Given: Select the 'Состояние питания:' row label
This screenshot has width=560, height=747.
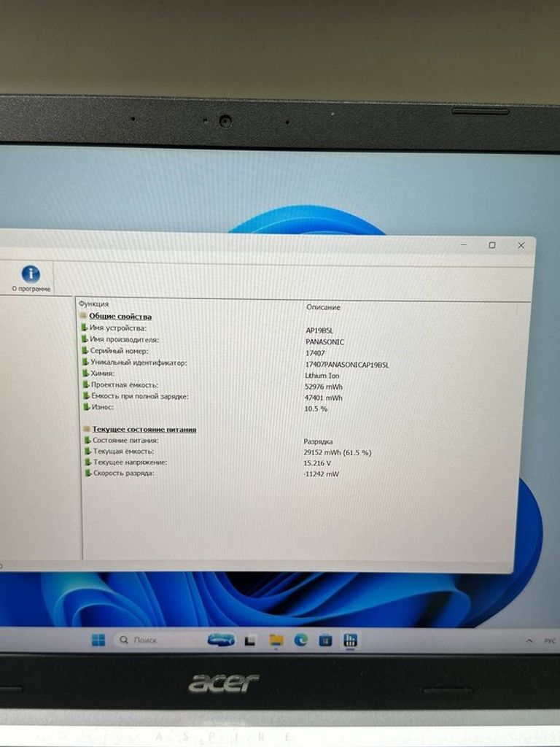Looking at the screenshot, I should click(125, 440).
